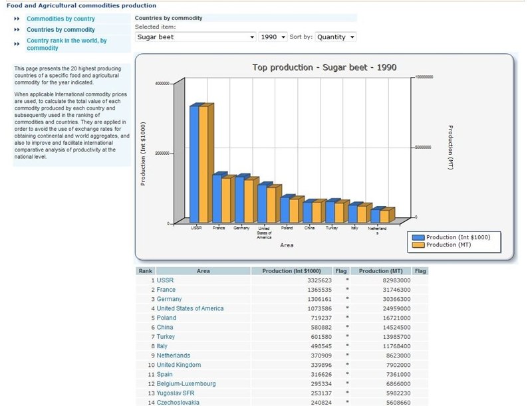This screenshot has width=532, height=406.
Task: Select value 1306161 in Germany row
Action: 320,300
